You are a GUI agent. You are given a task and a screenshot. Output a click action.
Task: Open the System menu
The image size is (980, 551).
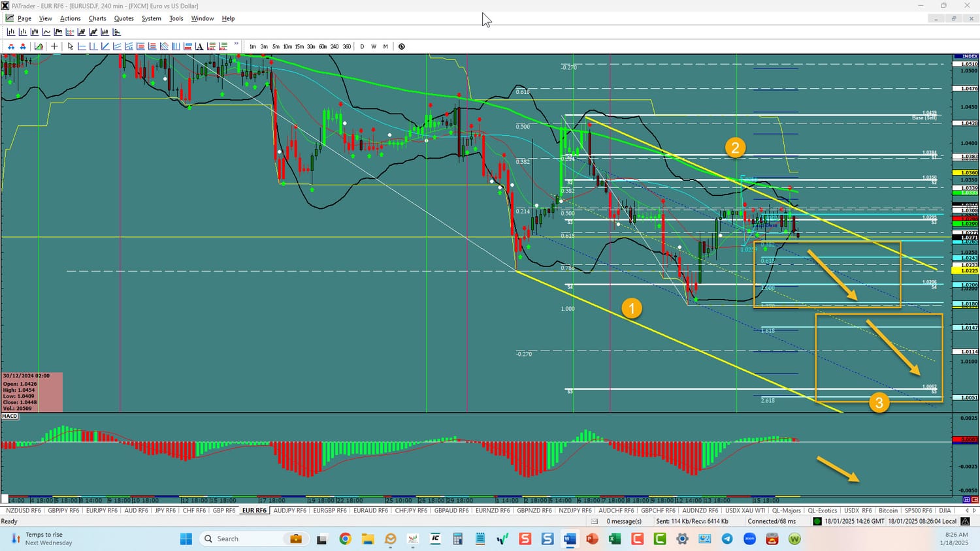tap(152, 18)
